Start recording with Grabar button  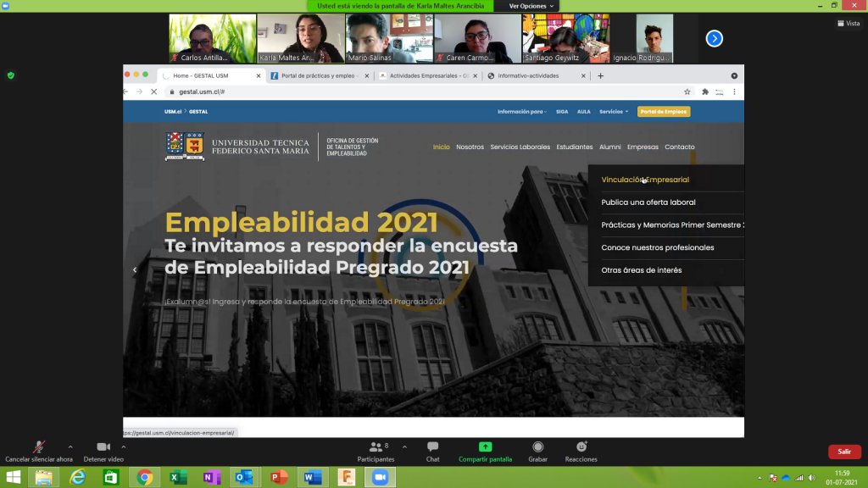[x=537, y=451]
